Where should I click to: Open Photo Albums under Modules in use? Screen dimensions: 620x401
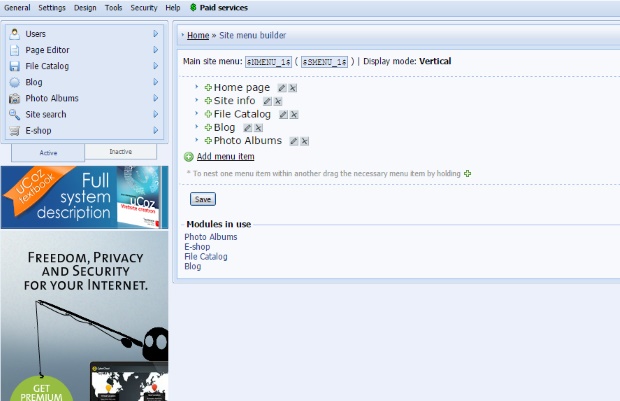click(211, 237)
